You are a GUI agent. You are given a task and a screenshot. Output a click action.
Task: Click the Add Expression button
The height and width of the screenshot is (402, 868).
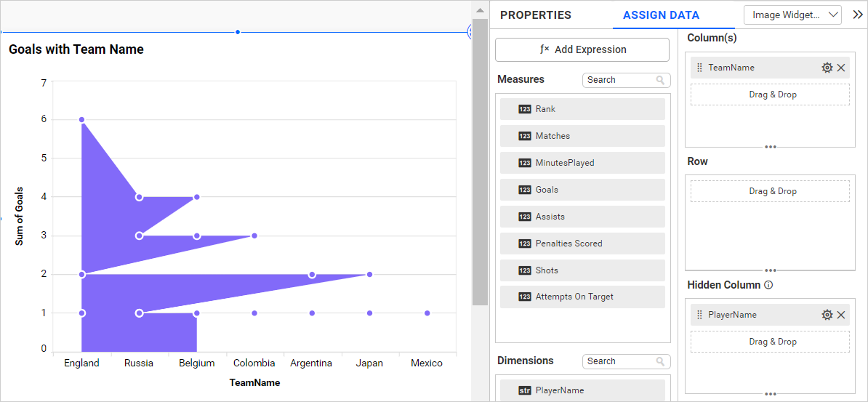point(582,49)
